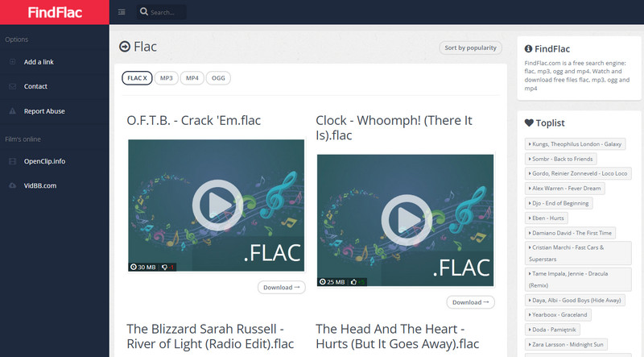Select the MP4 format filter
The height and width of the screenshot is (357, 644).
tap(192, 77)
